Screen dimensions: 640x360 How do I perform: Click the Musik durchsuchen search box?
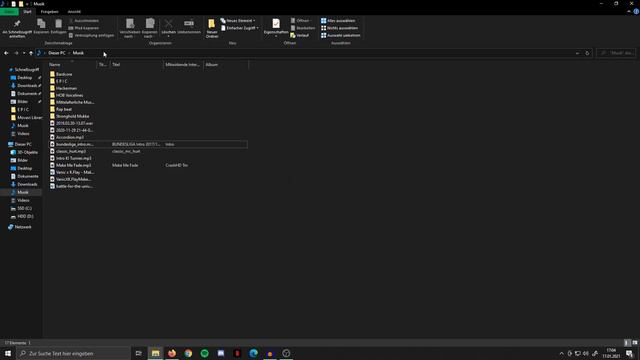pyautogui.click(x=616, y=53)
